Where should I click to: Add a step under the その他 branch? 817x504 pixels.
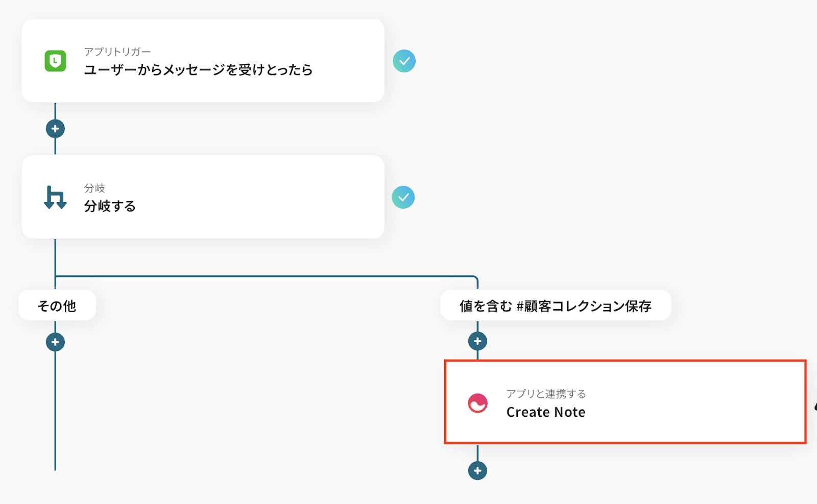point(55,342)
